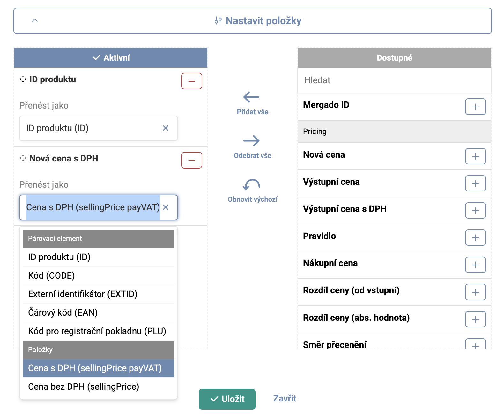The width and height of the screenshot is (504, 420).
Task: Remove ID produktu from active items
Action: (x=191, y=81)
